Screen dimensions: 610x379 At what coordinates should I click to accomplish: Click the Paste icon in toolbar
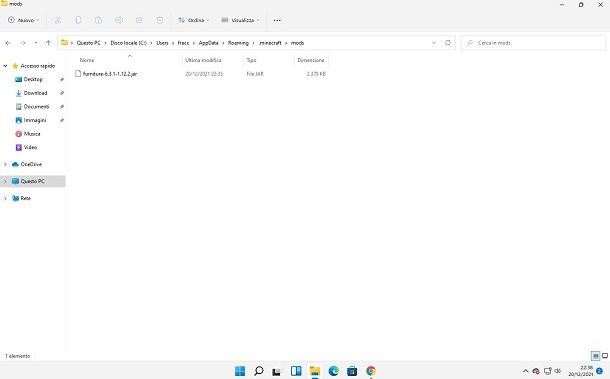[98, 20]
